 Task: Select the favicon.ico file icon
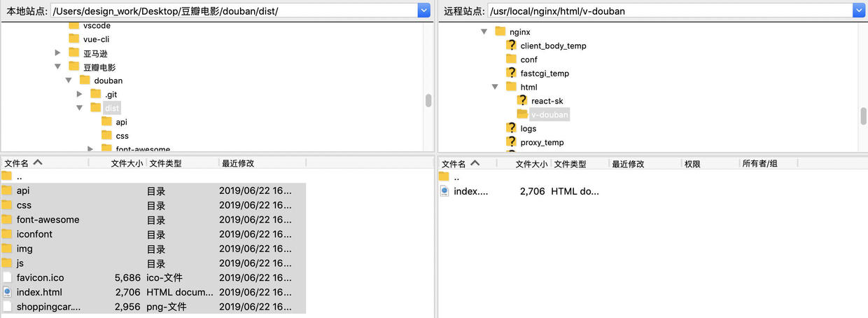pos(7,278)
